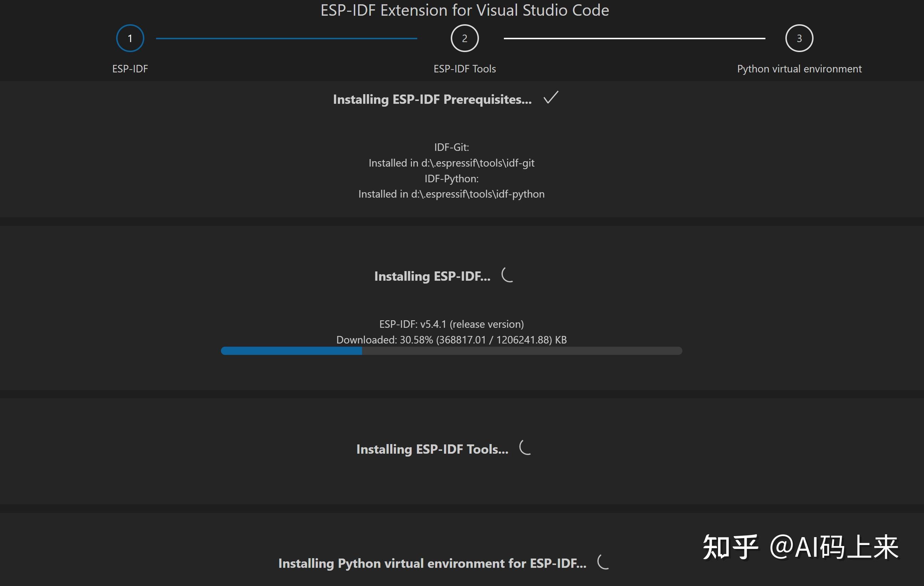
Task: Click the idf-python install path text
Action: click(451, 194)
